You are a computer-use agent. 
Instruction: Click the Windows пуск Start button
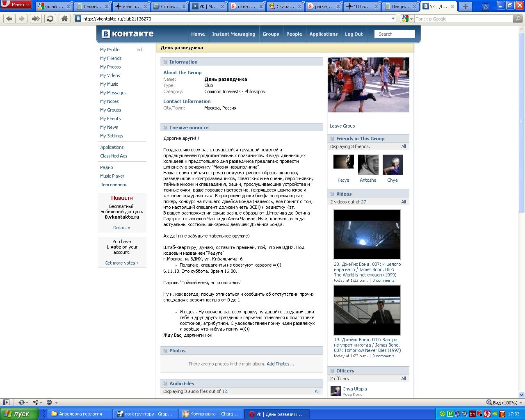(19, 414)
